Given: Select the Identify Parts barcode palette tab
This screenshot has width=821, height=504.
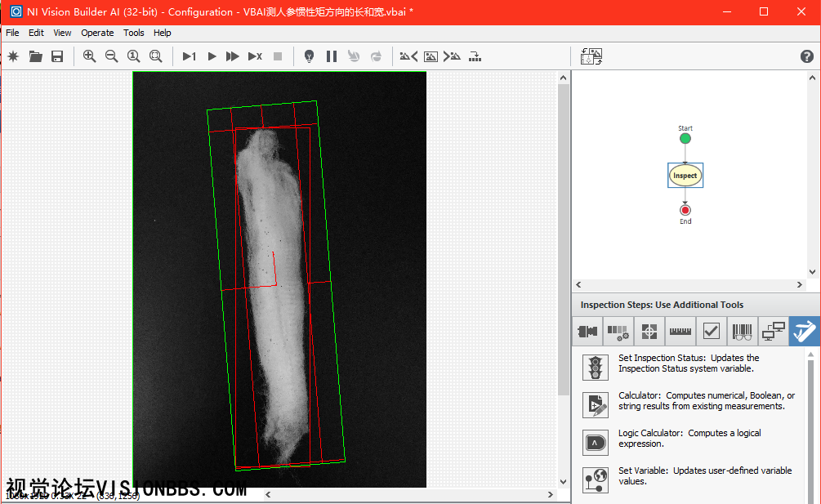Looking at the screenshot, I should click(742, 332).
